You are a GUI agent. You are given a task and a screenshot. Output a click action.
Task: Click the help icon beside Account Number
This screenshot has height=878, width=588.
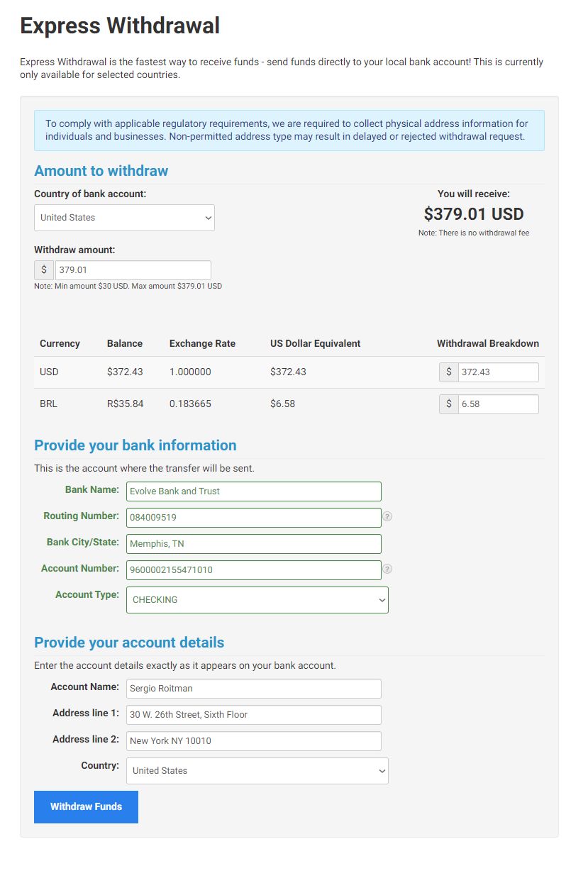387,569
